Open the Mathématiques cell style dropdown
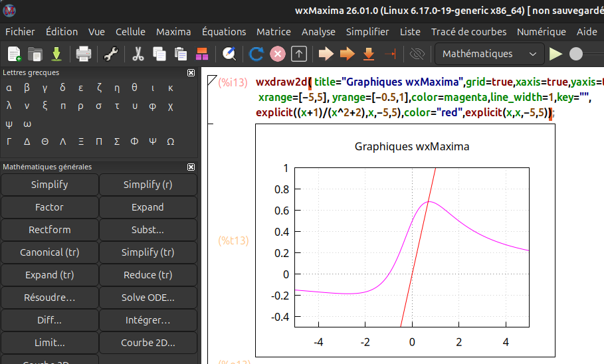The image size is (604, 364). coord(488,54)
